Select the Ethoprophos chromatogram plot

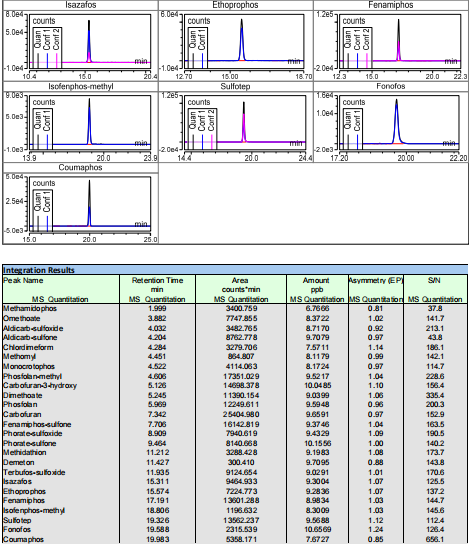[x=244, y=41]
